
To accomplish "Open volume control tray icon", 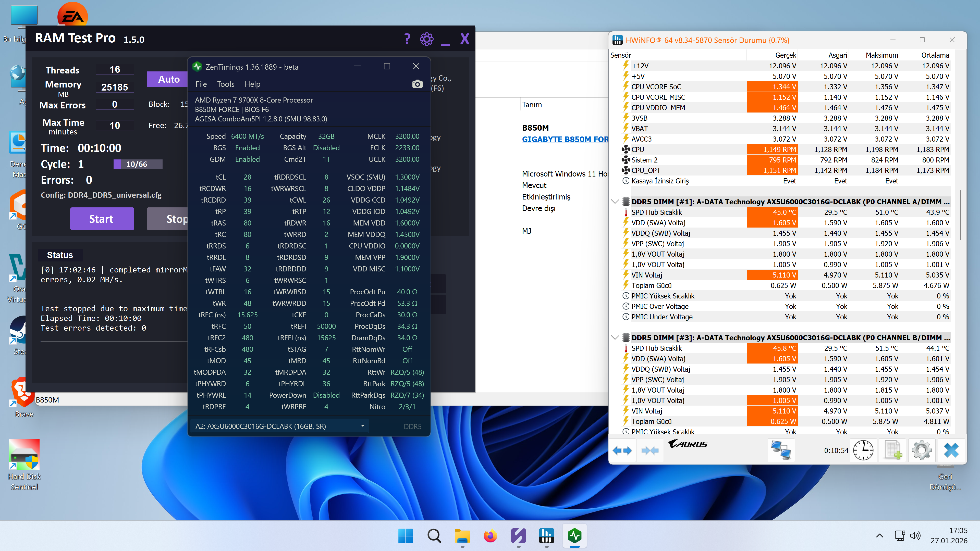I will point(915,535).
